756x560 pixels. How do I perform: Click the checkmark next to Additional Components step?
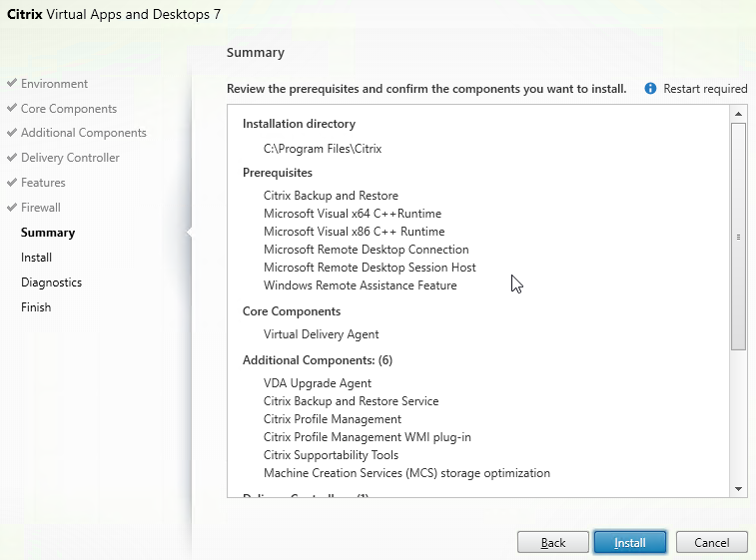click(x=12, y=132)
